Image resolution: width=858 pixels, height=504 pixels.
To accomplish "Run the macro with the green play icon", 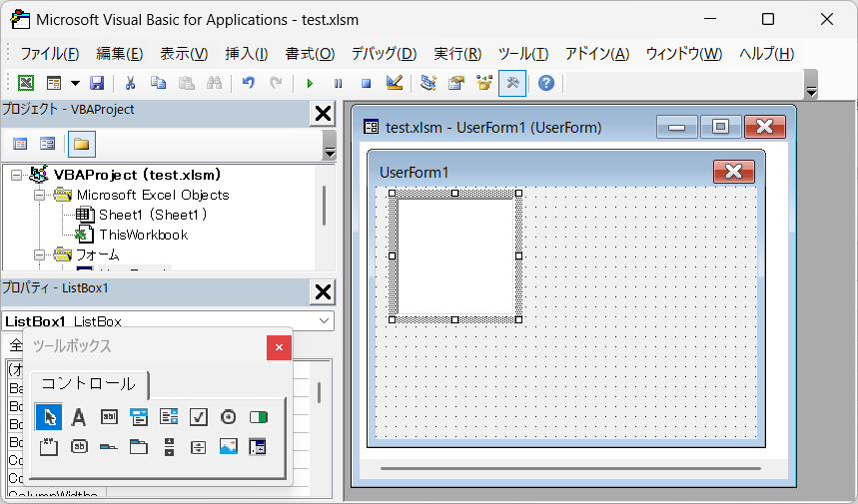I will (310, 83).
